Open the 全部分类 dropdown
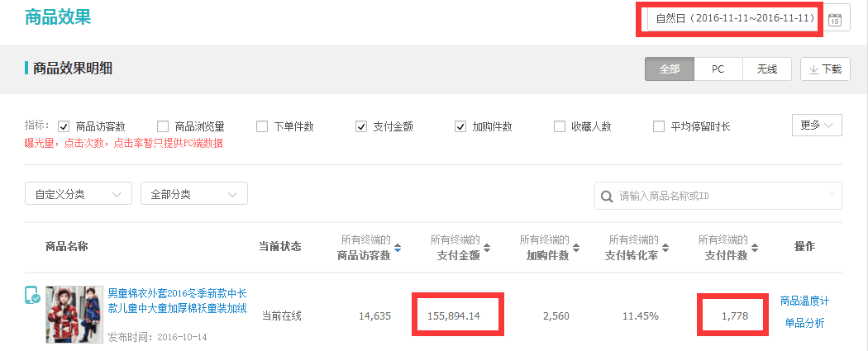This screenshot has height=351, width=868. point(193,194)
